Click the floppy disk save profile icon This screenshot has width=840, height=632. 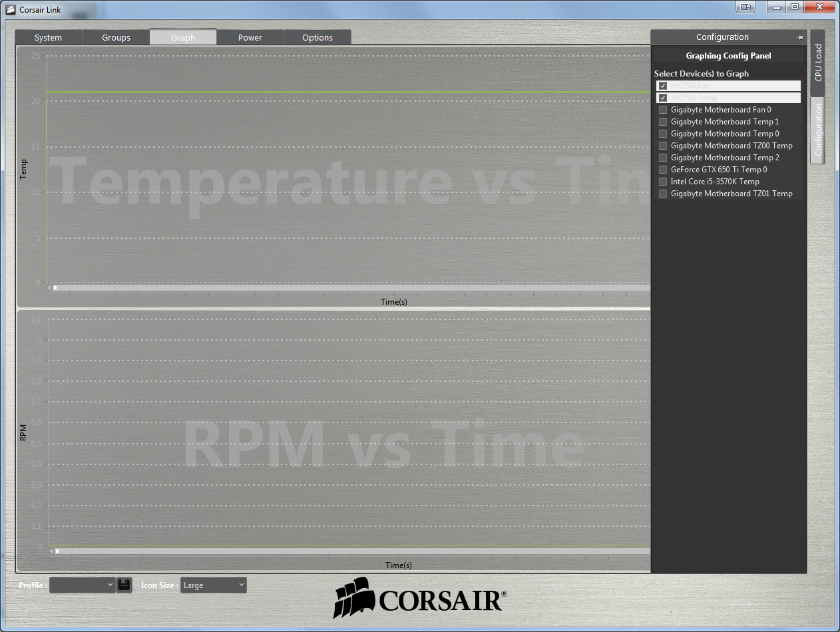(x=124, y=585)
